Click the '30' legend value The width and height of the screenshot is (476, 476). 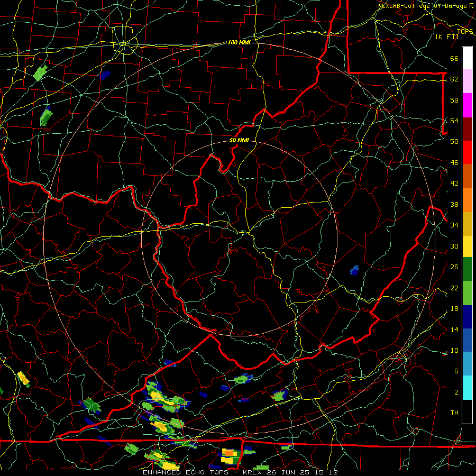pyautogui.click(x=454, y=246)
